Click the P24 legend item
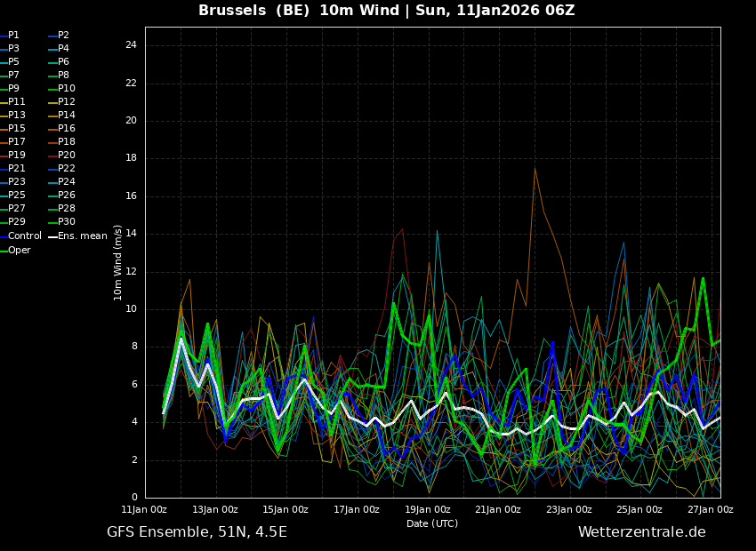Screen dimensions: 756x551 pos(61,181)
